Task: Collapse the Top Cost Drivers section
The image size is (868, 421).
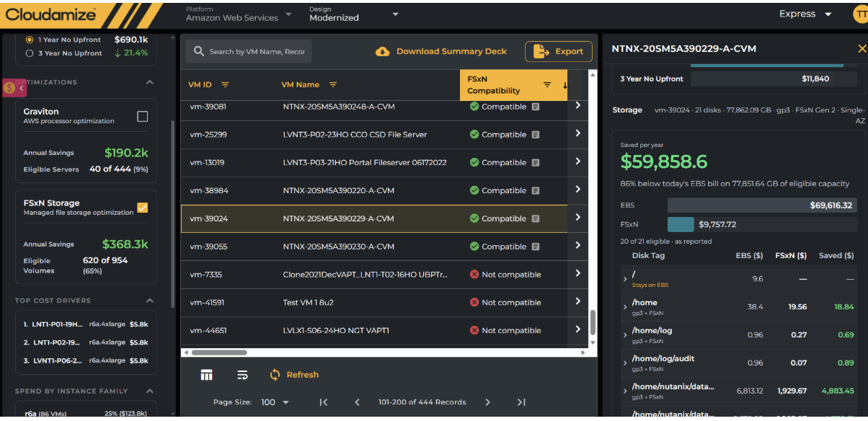Action: click(149, 301)
